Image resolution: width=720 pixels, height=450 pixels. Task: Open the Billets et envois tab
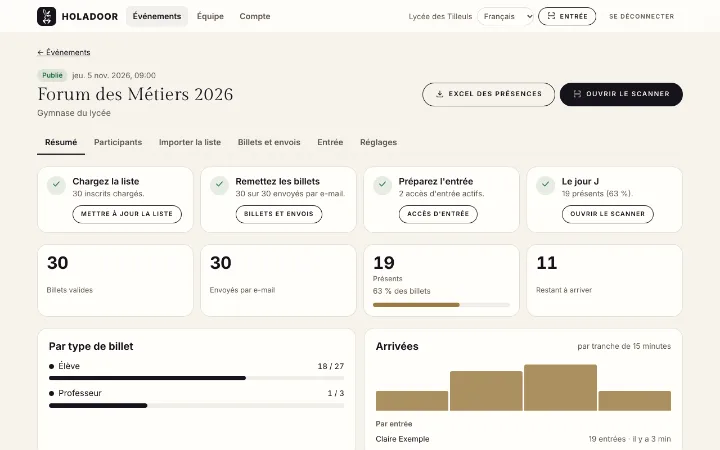coord(269,143)
